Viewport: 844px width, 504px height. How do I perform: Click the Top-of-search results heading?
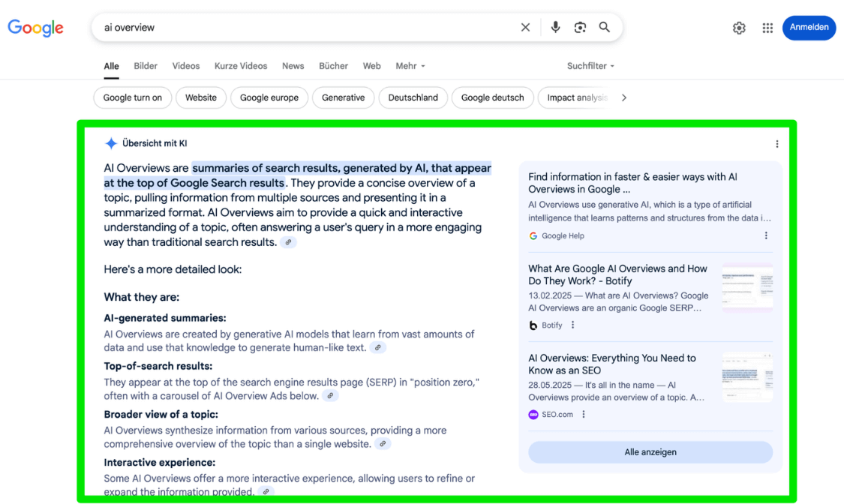click(158, 366)
